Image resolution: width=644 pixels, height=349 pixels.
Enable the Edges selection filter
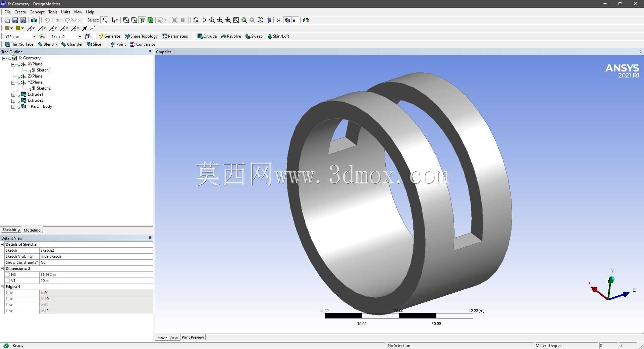pos(134,20)
